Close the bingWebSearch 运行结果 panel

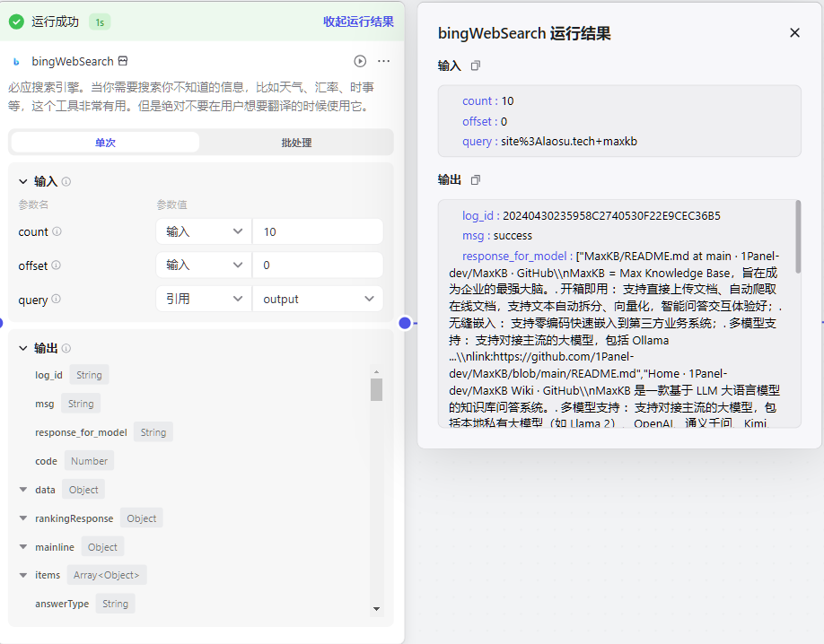coord(794,32)
